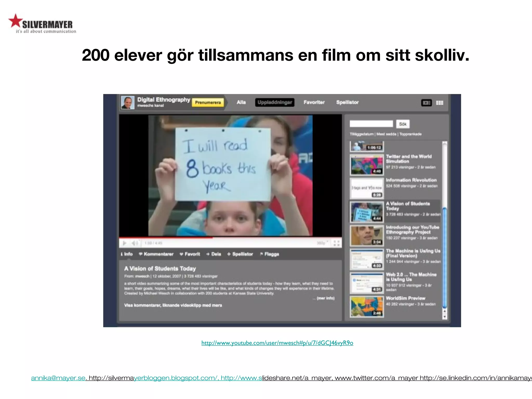The image size is (532, 399).
Task: Sort videos by Mest sedda
Action: (x=386, y=134)
